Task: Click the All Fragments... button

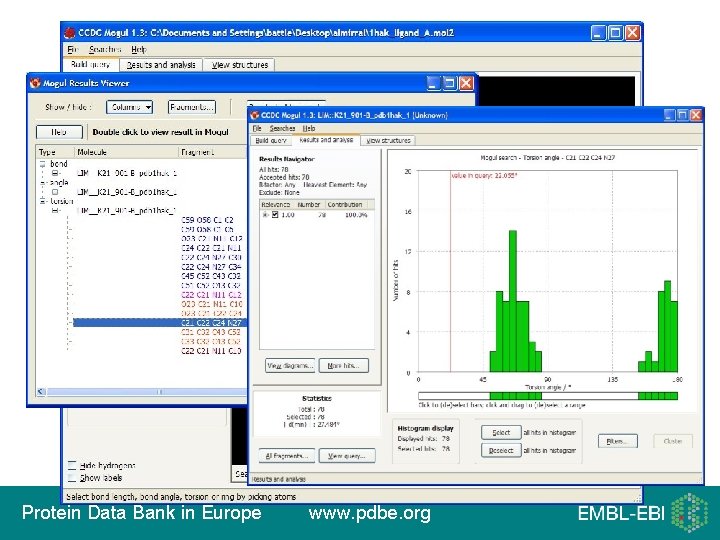Action: [287, 456]
